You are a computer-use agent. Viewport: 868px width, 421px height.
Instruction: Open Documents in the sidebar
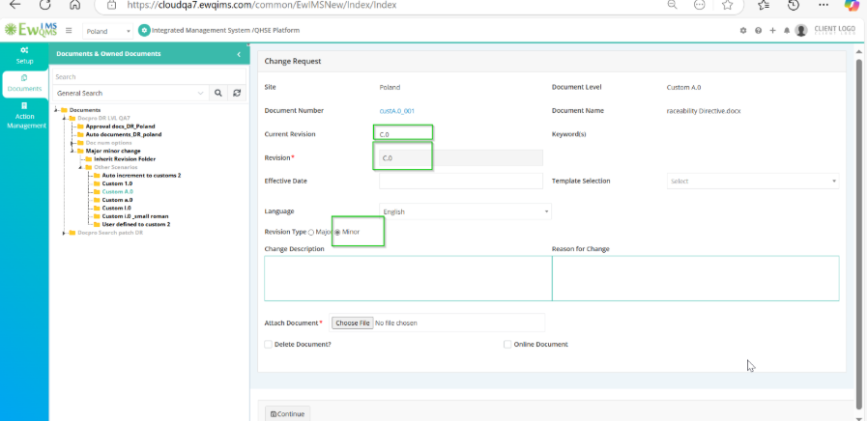[24, 83]
